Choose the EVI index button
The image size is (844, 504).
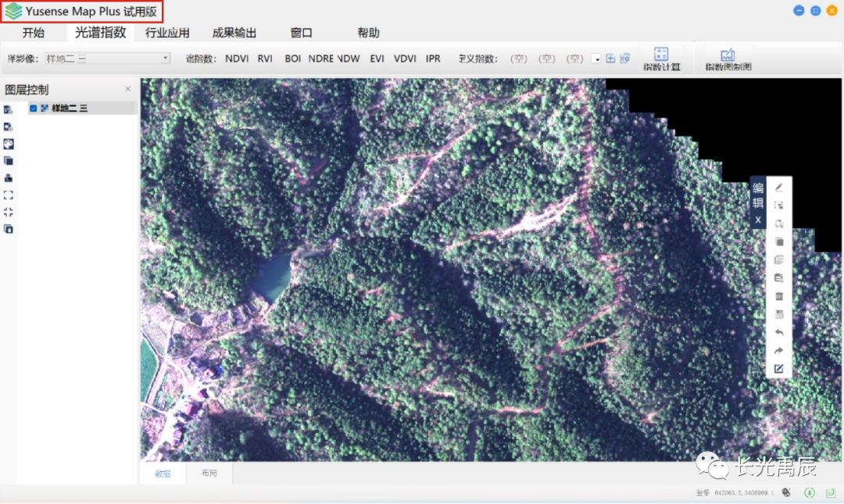(x=377, y=59)
